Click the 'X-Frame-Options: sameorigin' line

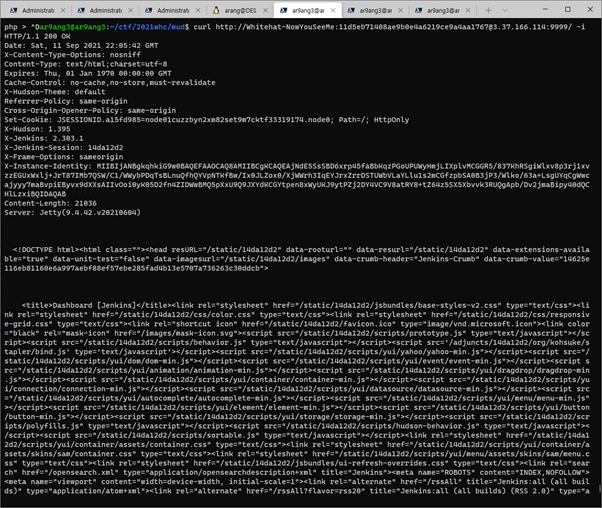coord(64,157)
